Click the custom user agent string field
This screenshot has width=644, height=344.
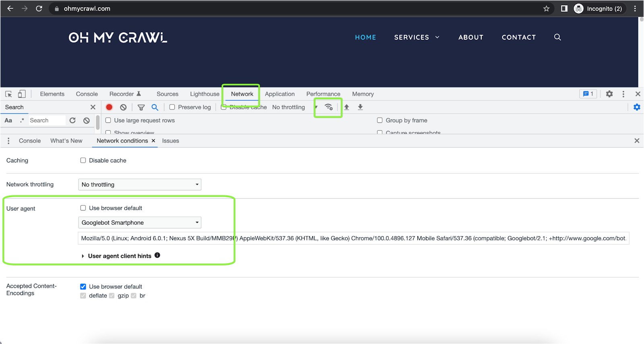[354, 238]
